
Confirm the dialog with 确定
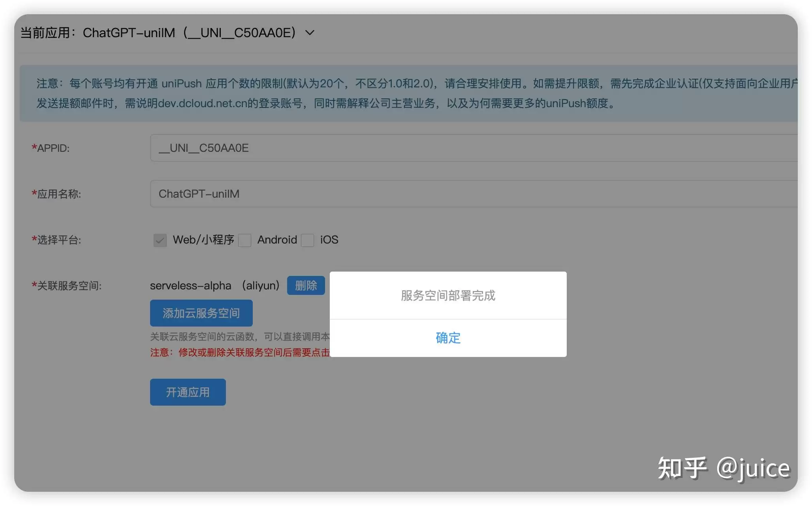click(448, 338)
